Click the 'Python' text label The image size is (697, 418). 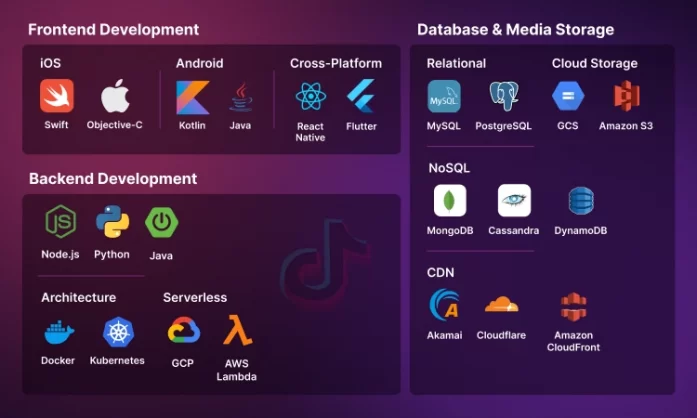click(112, 255)
